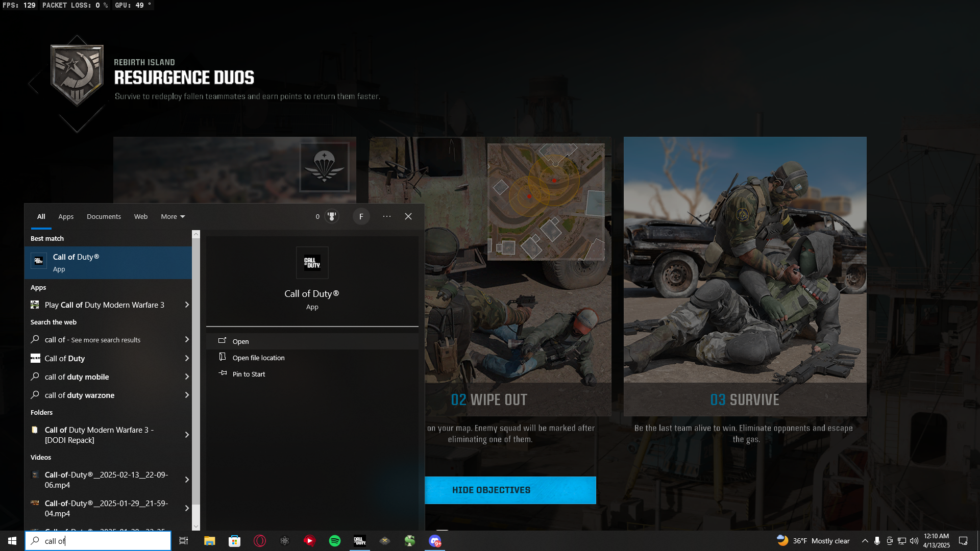Click the taskbar search box
The height and width of the screenshot is (551, 980).
point(98,541)
